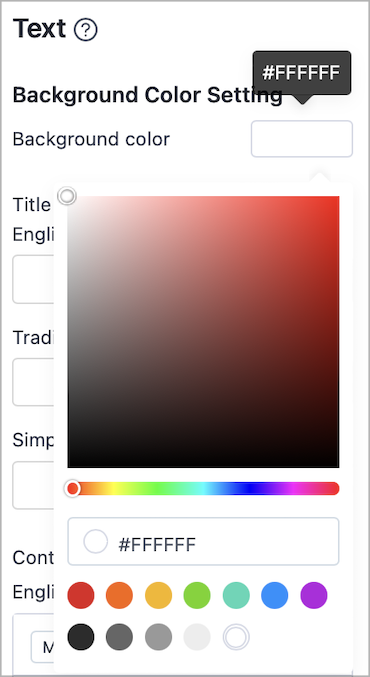Select the white preset color swatch
The image size is (370, 677).
click(236, 637)
